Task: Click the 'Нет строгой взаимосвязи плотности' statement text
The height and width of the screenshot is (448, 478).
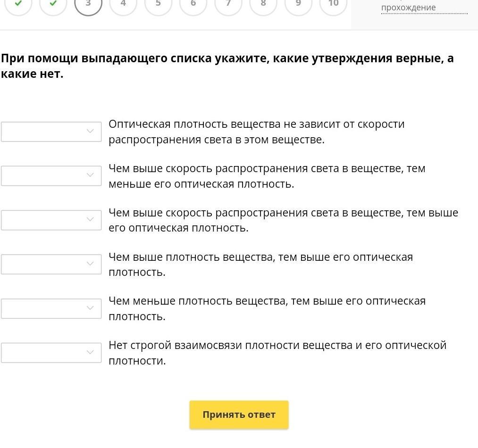Action: click(277, 353)
